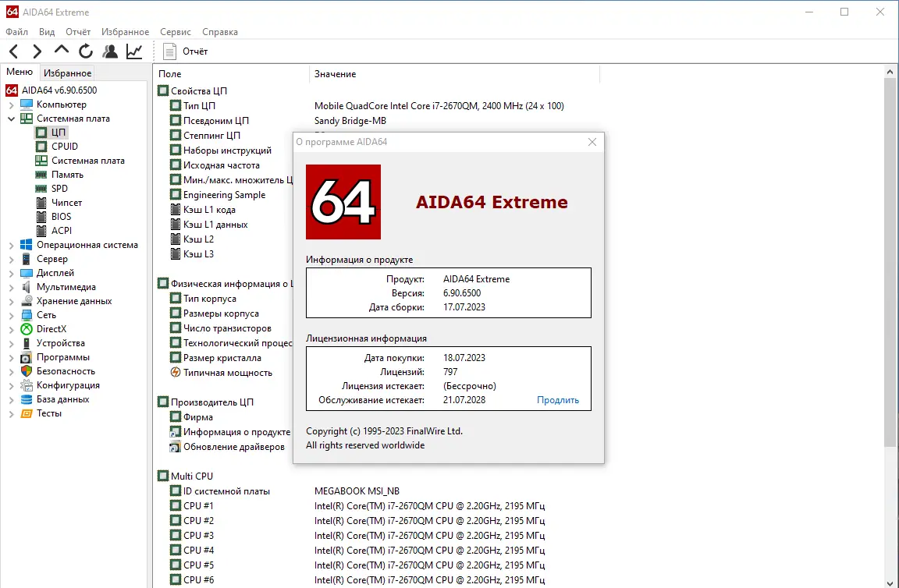Switch to the Меню sidebar tab
Screen dimensions: 899x588
tap(20, 73)
